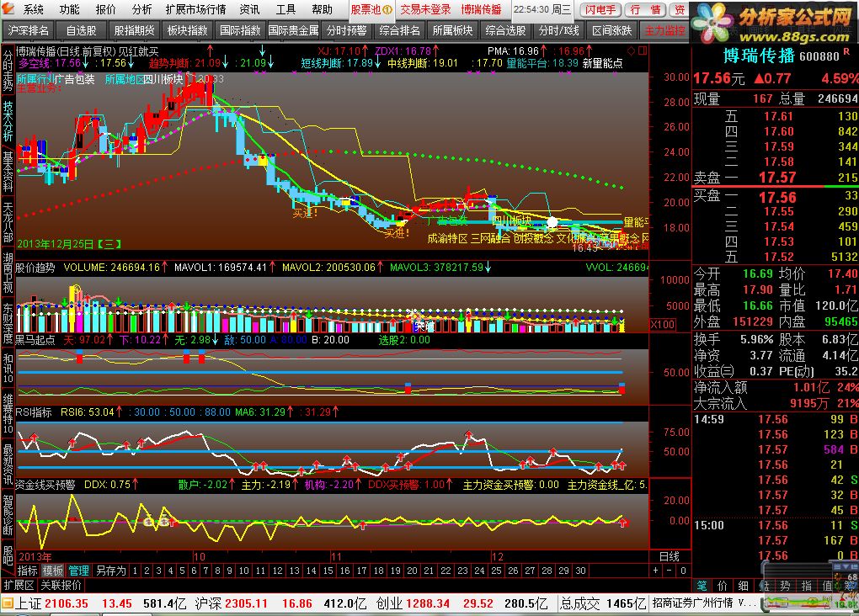Switch to the 基本资料 side tab

click(8, 172)
